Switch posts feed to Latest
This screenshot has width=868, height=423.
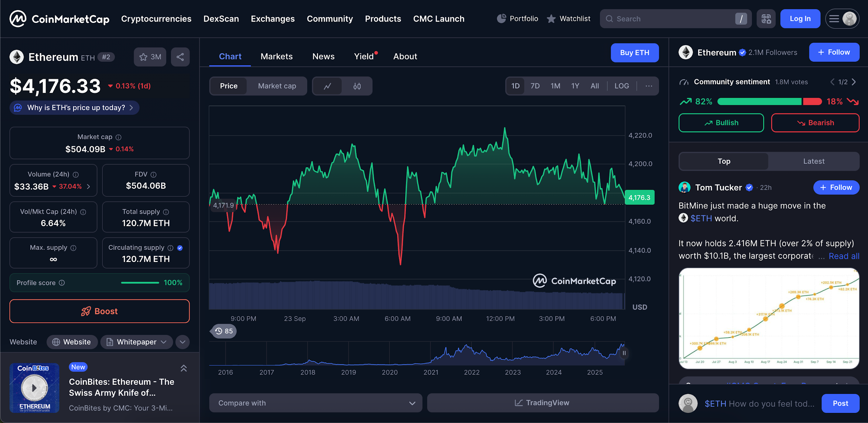[x=813, y=161]
